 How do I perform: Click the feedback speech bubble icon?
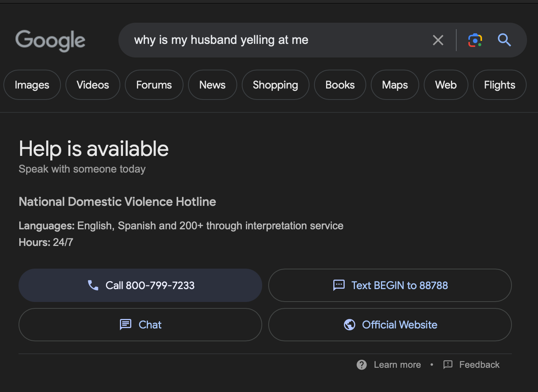[x=448, y=365]
